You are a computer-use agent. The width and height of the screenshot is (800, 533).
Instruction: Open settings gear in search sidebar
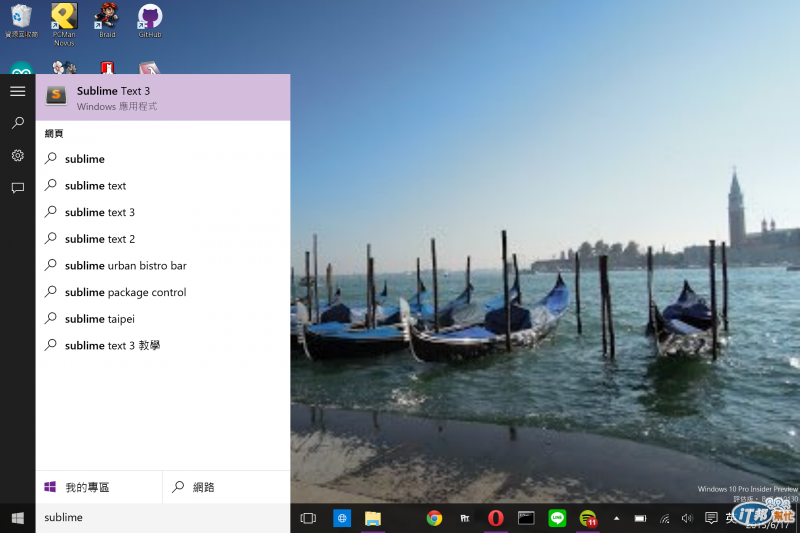17,155
